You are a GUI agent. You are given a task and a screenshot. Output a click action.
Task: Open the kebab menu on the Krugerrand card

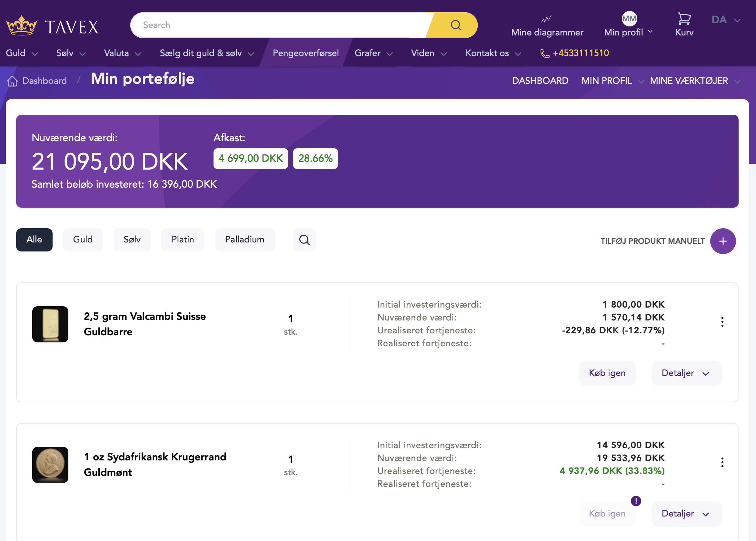[722, 462]
